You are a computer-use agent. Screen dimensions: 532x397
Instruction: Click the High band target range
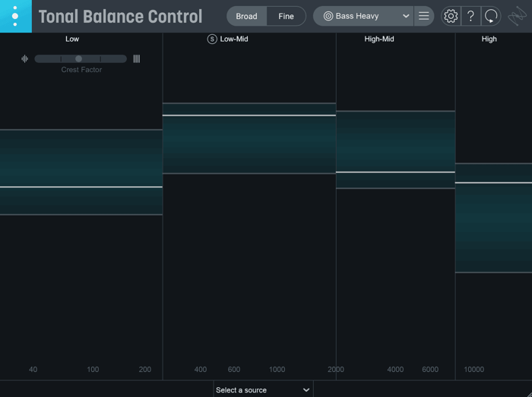[494, 218]
